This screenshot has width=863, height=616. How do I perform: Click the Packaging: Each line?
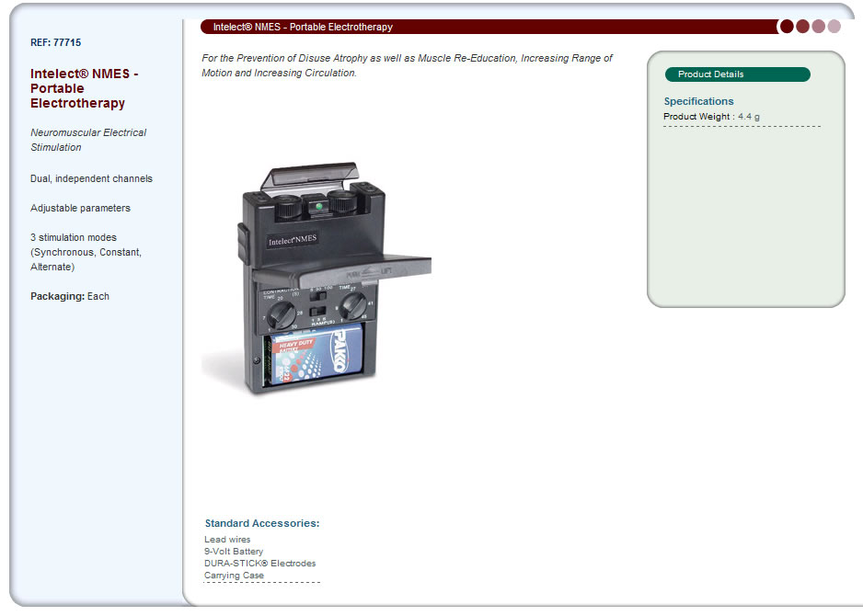tap(70, 296)
